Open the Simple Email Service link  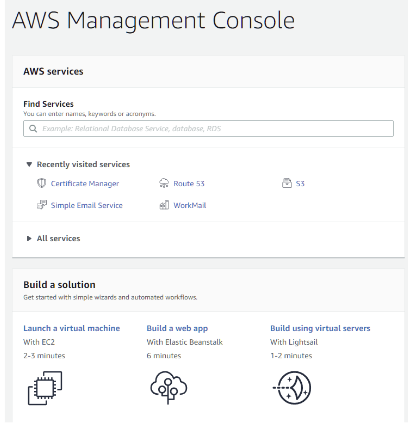[x=87, y=205]
